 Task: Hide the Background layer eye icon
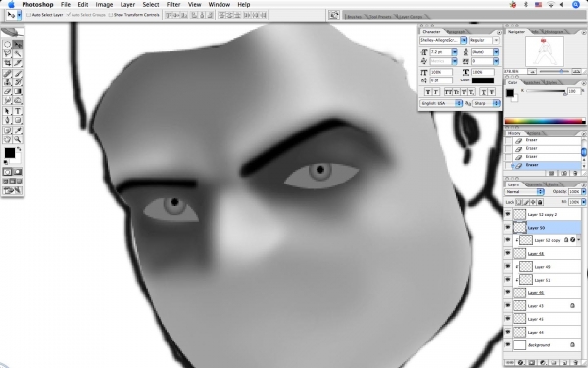coord(508,344)
